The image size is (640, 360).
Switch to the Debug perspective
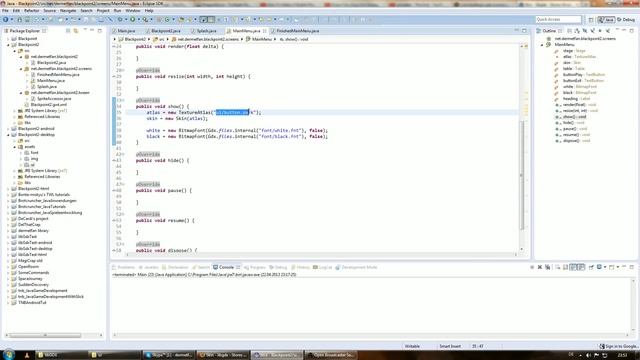click(x=626, y=20)
